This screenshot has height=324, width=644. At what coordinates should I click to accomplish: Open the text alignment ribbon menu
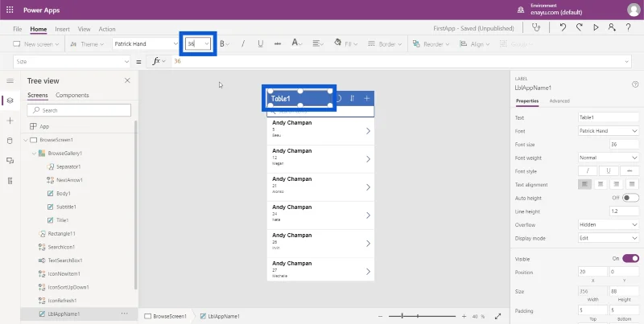pos(317,44)
